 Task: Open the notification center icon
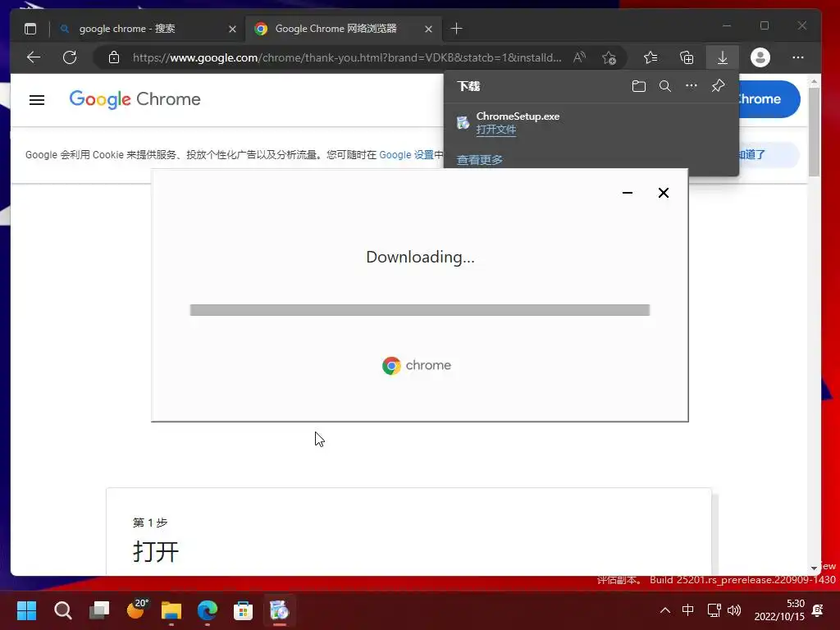pyautogui.click(x=818, y=610)
